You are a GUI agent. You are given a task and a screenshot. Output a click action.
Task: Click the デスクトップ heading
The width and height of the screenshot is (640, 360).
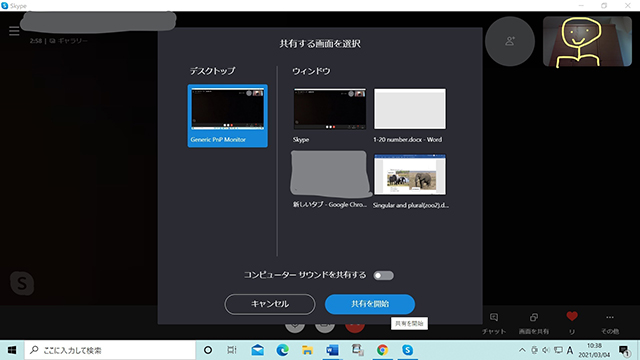click(x=212, y=71)
